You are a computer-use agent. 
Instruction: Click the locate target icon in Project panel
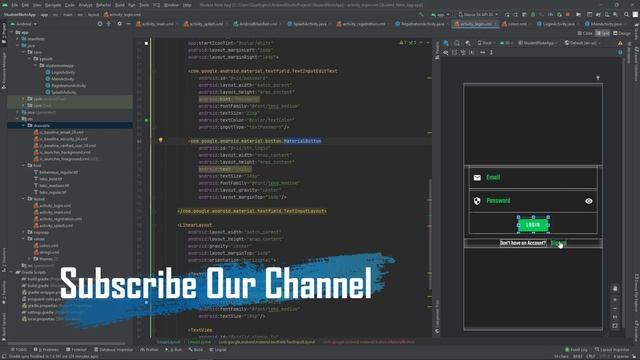click(100, 24)
